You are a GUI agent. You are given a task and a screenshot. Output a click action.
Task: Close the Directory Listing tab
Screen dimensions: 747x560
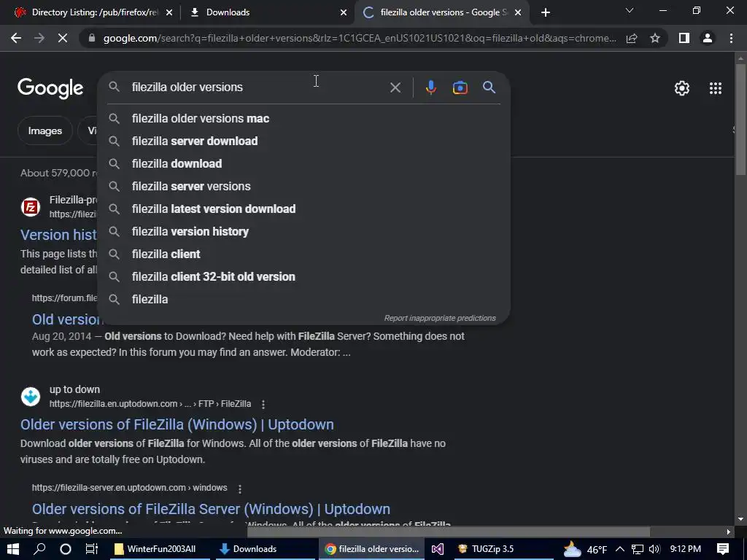(x=169, y=12)
